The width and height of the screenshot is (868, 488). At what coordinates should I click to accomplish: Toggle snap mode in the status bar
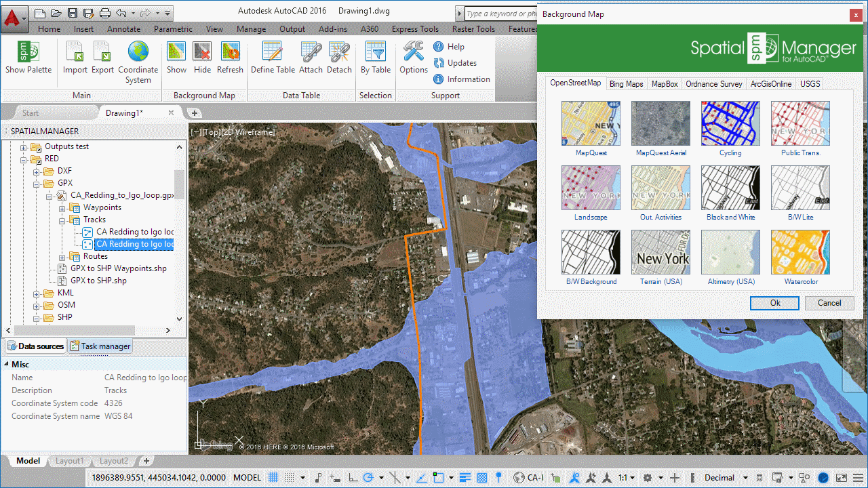pos(288,477)
